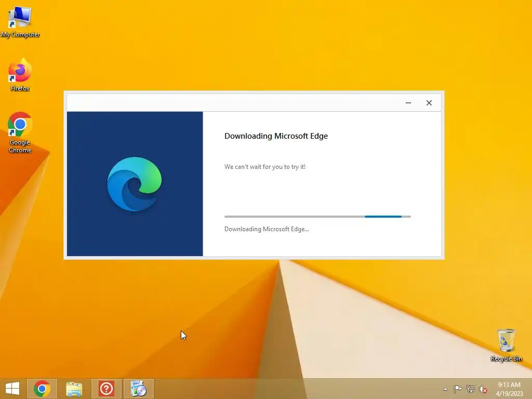This screenshot has width=532, height=399.
Task: Open Action Center flag icon
Action: 458,389
